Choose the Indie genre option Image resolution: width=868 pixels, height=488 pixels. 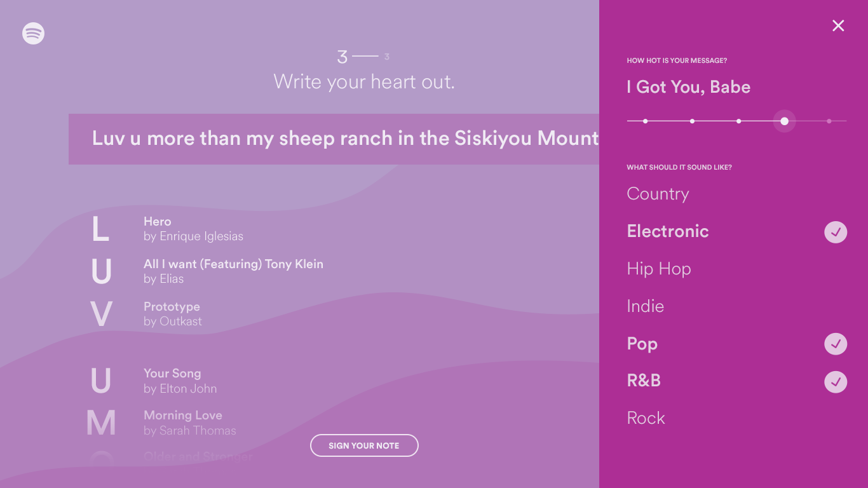coord(645,306)
